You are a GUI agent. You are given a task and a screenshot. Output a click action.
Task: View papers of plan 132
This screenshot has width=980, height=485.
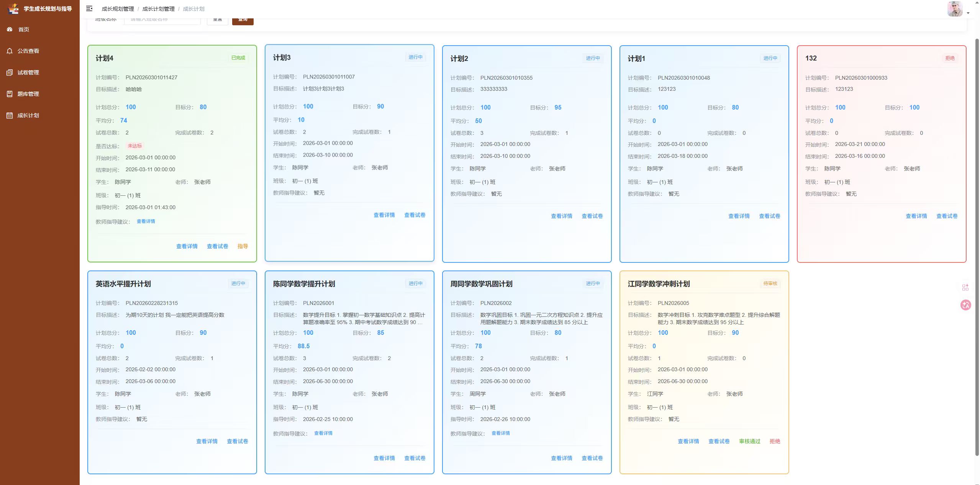pos(947,216)
